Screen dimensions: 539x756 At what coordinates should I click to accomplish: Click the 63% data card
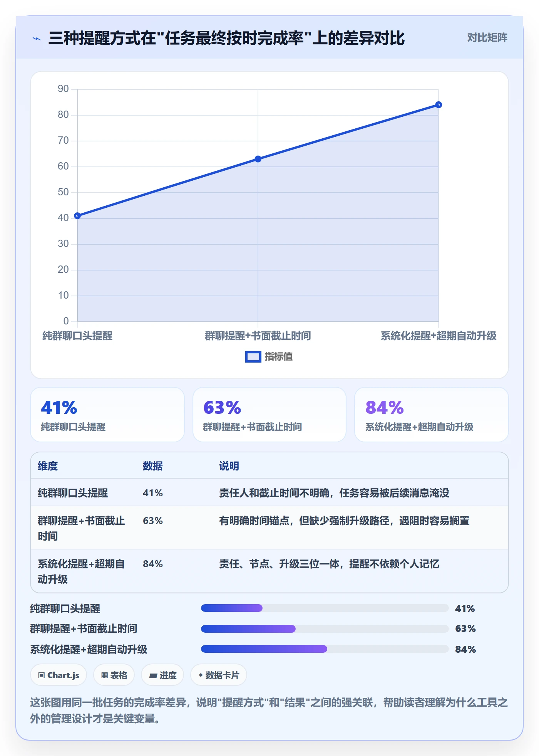coord(269,415)
